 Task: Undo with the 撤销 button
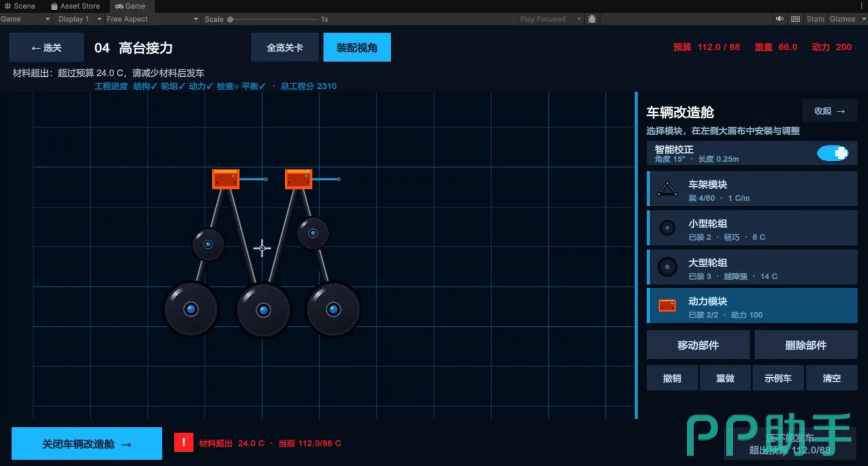[672, 378]
